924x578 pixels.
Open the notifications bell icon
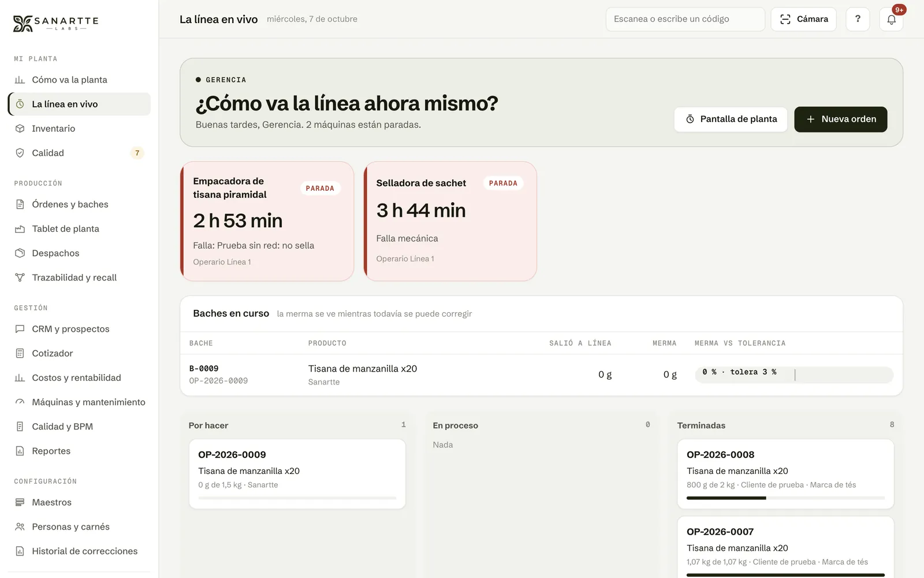click(x=891, y=19)
